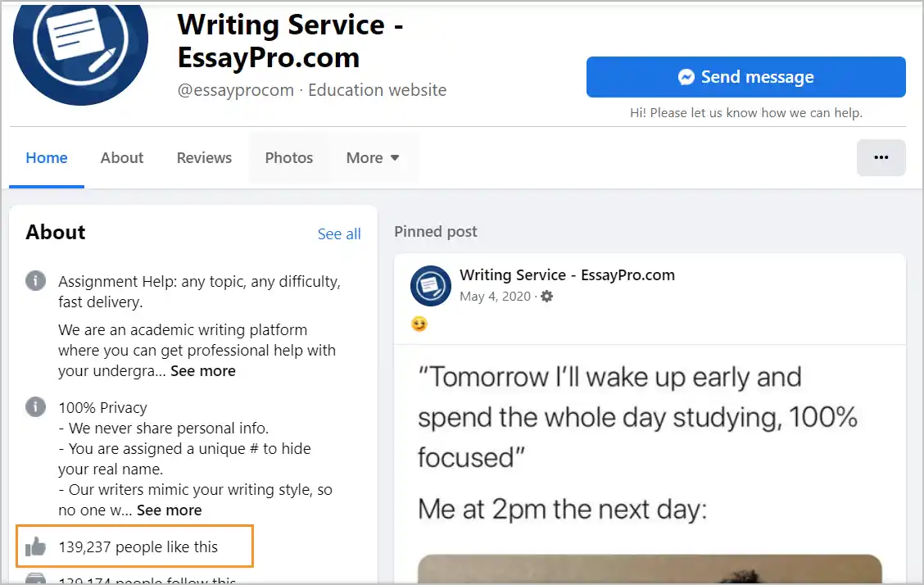Click the pinned post author avatar
924x585 pixels.
coord(431,286)
